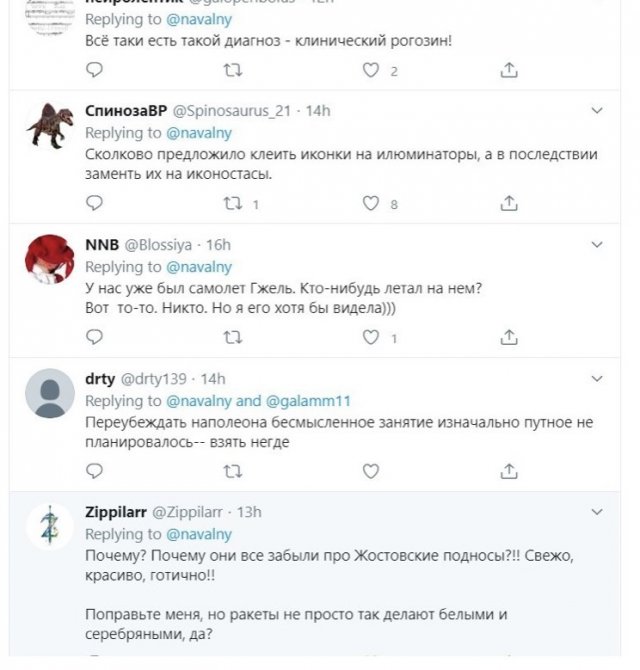This screenshot has width=640, height=670.
Task: Like the top tweet with 2 likes
Action: [x=371, y=70]
